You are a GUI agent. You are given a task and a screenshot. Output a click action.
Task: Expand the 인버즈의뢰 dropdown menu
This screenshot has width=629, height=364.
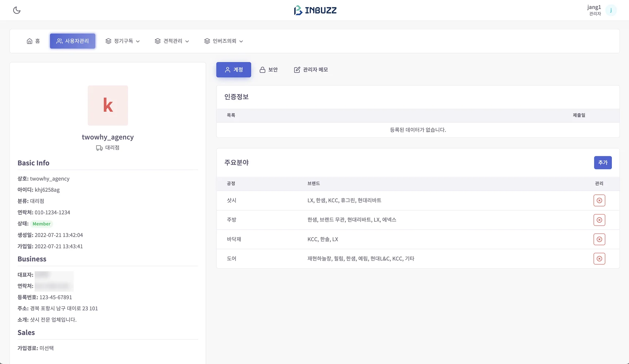point(224,41)
